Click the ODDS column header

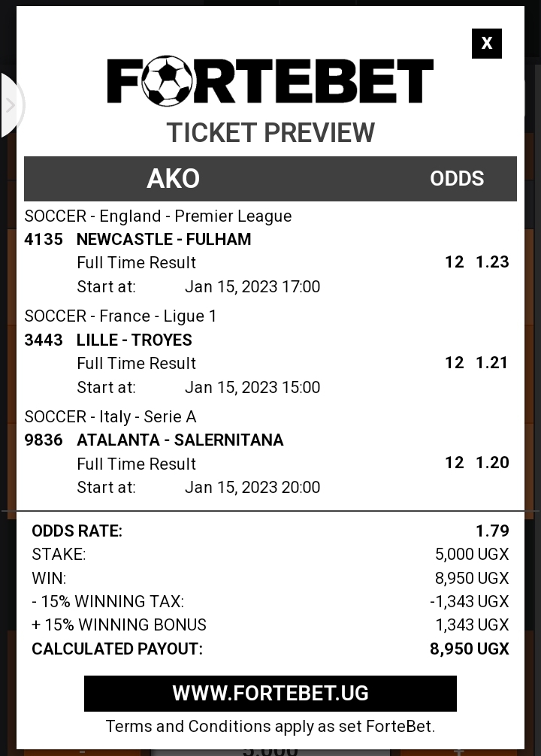pyautogui.click(x=457, y=178)
